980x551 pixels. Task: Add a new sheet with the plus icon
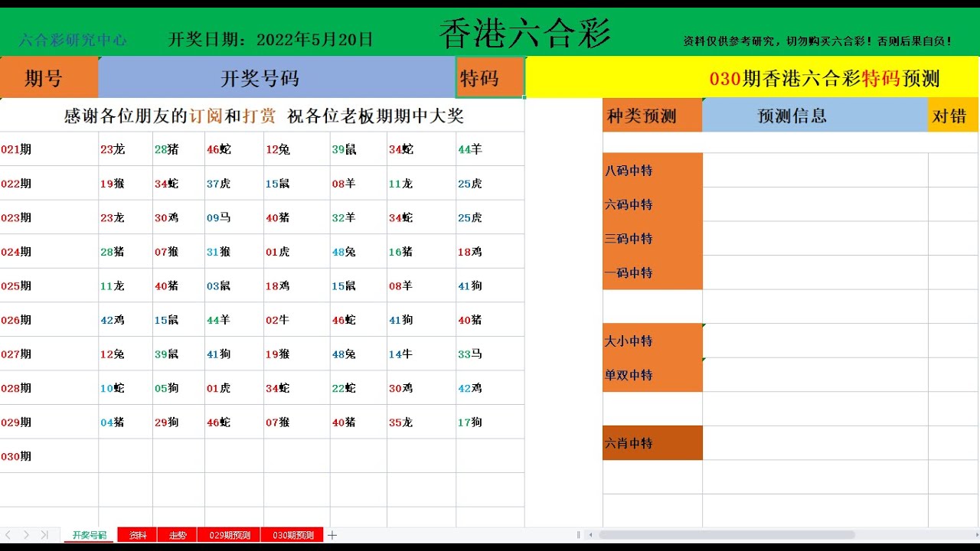click(332, 535)
